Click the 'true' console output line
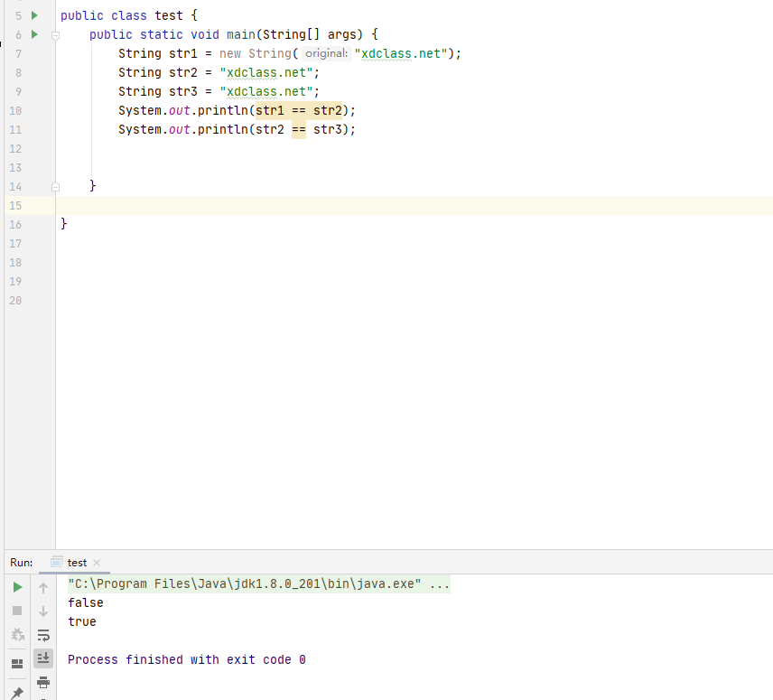 (x=82, y=621)
